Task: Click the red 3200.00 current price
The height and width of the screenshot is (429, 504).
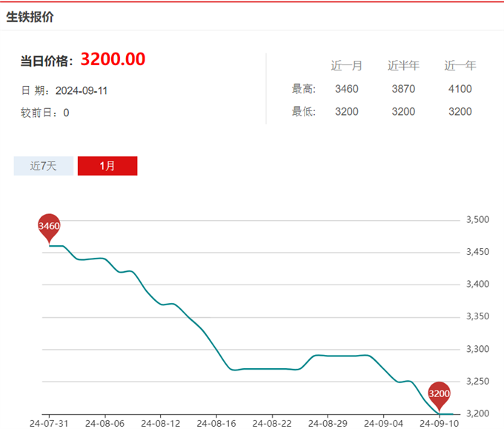Action: pyautogui.click(x=113, y=59)
